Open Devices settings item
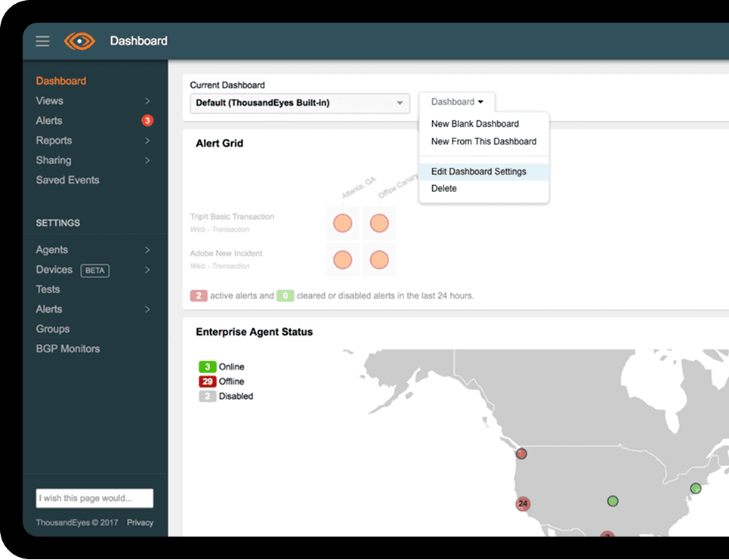Viewport: 729px width, 560px height. 54,270
